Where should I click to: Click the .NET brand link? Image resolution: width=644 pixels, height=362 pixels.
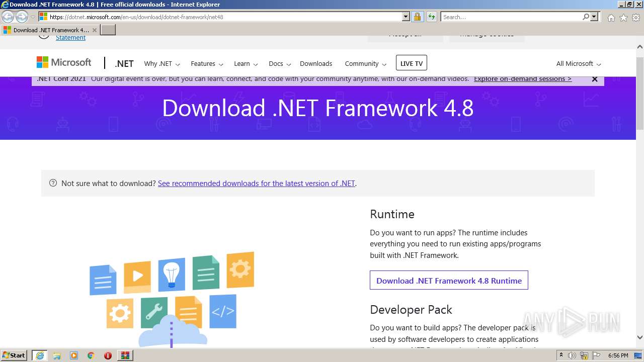tap(124, 64)
